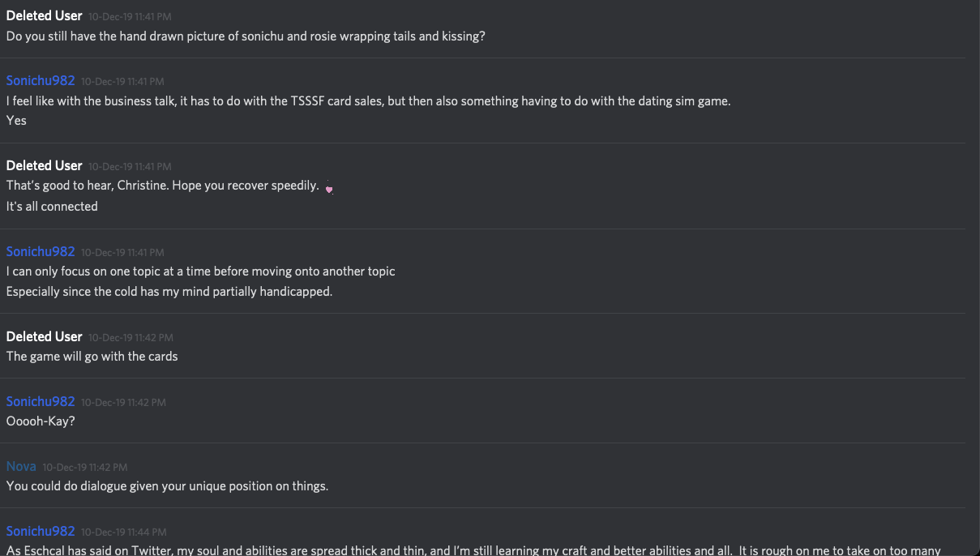Screen dimensions: 980x556
Task: Open Sonichu982 name above "one topic at a time"
Action: tap(41, 251)
